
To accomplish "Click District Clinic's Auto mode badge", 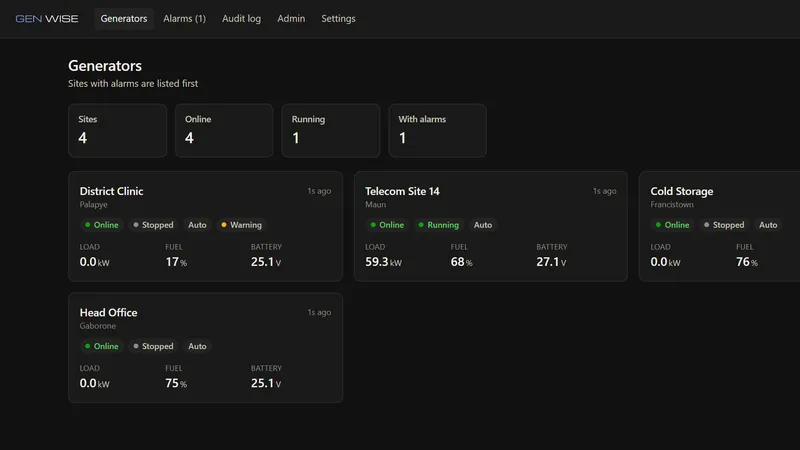I will (197, 225).
